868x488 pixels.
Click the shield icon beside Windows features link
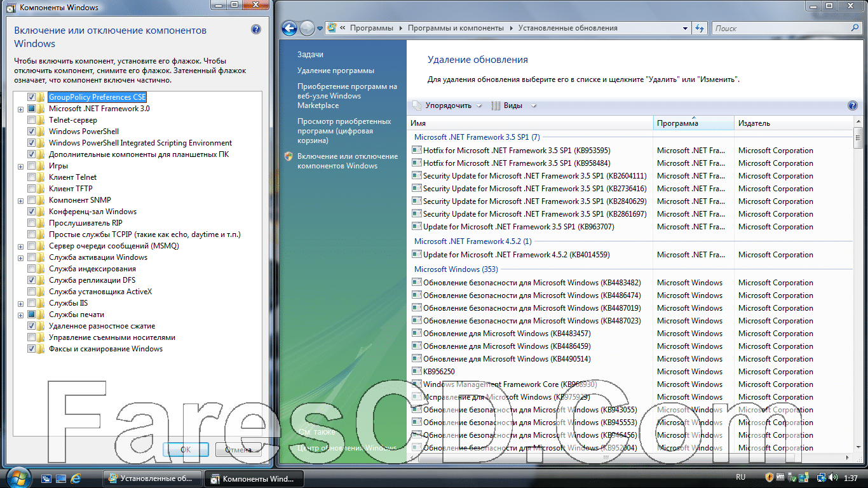coord(288,156)
